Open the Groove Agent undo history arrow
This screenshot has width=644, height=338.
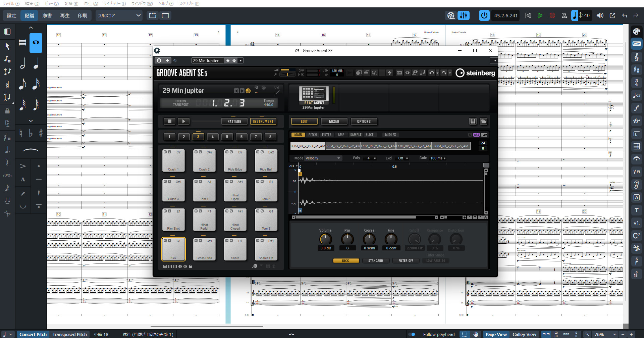point(437,73)
